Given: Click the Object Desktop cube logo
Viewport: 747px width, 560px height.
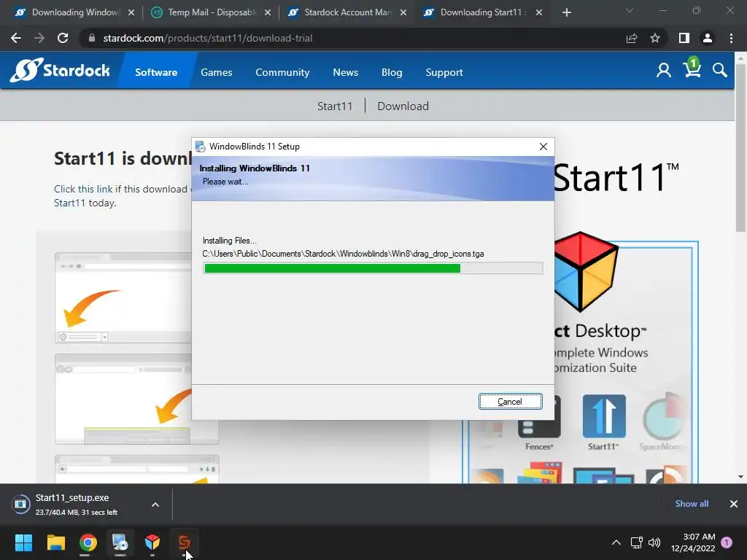Looking at the screenshot, I should click(x=586, y=271).
